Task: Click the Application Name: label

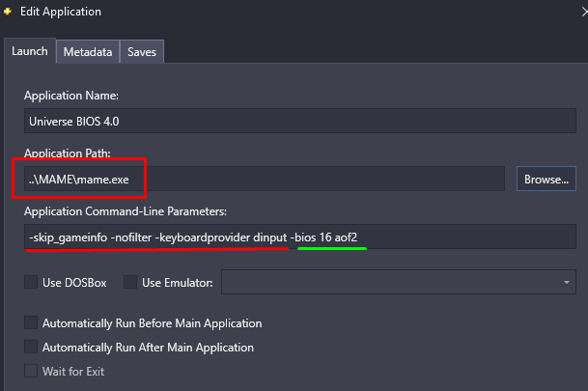Action: click(71, 96)
